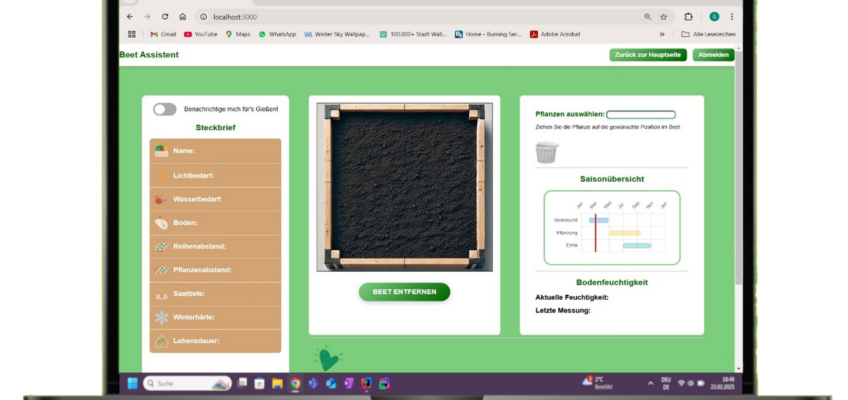Enable the watering notification toggle

pyautogui.click(x=165, y=109)
